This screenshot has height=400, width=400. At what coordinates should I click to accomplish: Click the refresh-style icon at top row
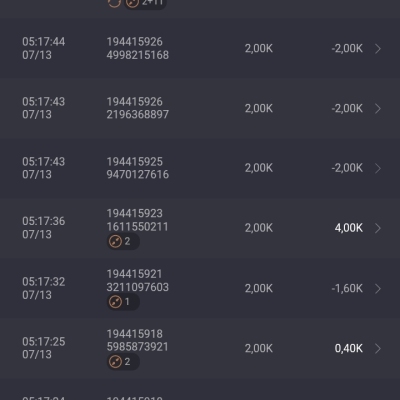(114, 3)
